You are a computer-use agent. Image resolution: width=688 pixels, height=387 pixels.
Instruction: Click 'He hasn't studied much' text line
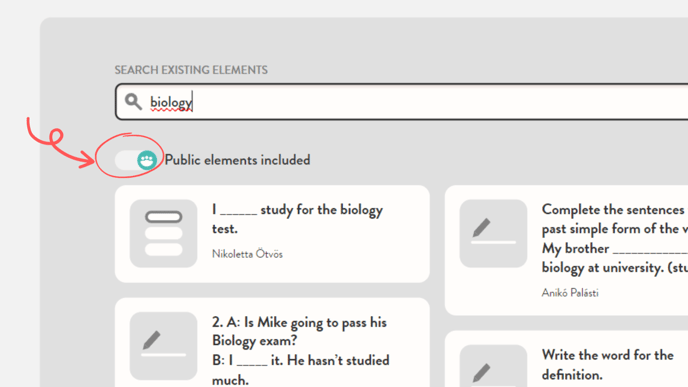tap(301, 370)
